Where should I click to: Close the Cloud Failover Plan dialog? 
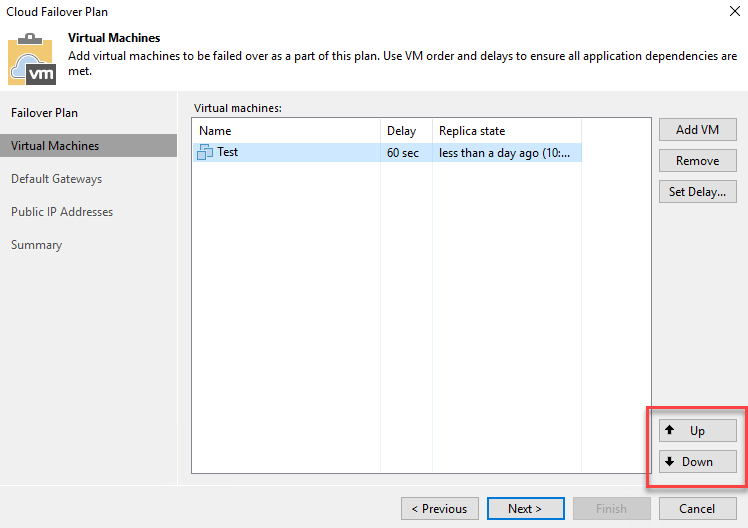735,11
